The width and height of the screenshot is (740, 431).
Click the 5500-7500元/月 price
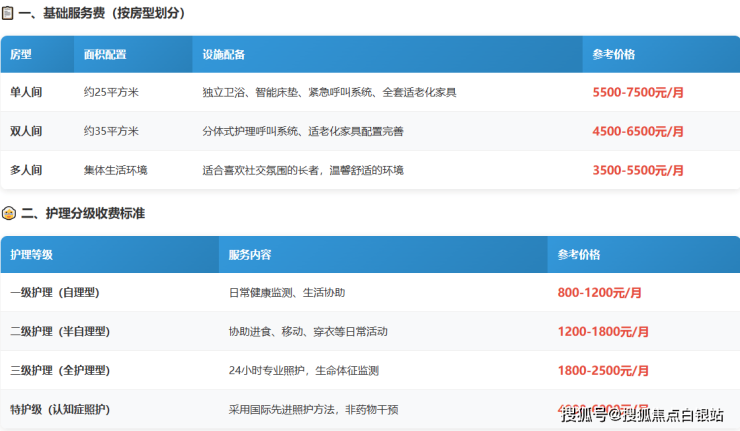pyautogui.click(x=638, y=92)
